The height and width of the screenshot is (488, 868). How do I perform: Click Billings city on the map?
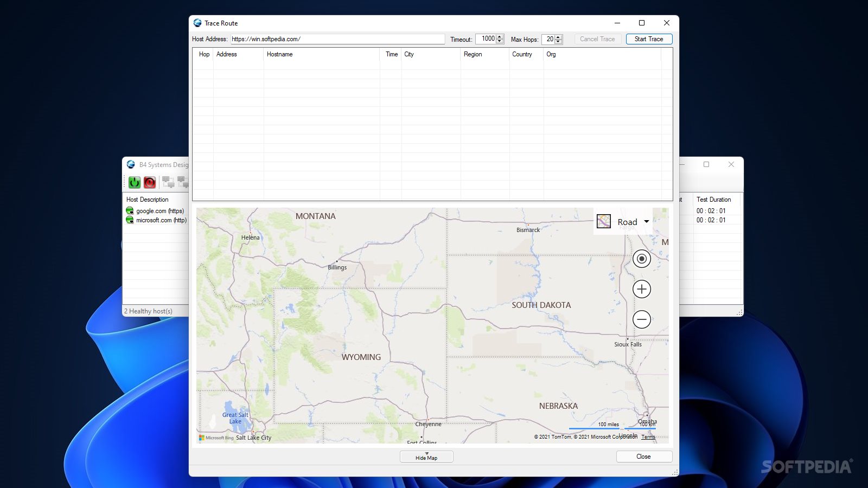point(337,267)
